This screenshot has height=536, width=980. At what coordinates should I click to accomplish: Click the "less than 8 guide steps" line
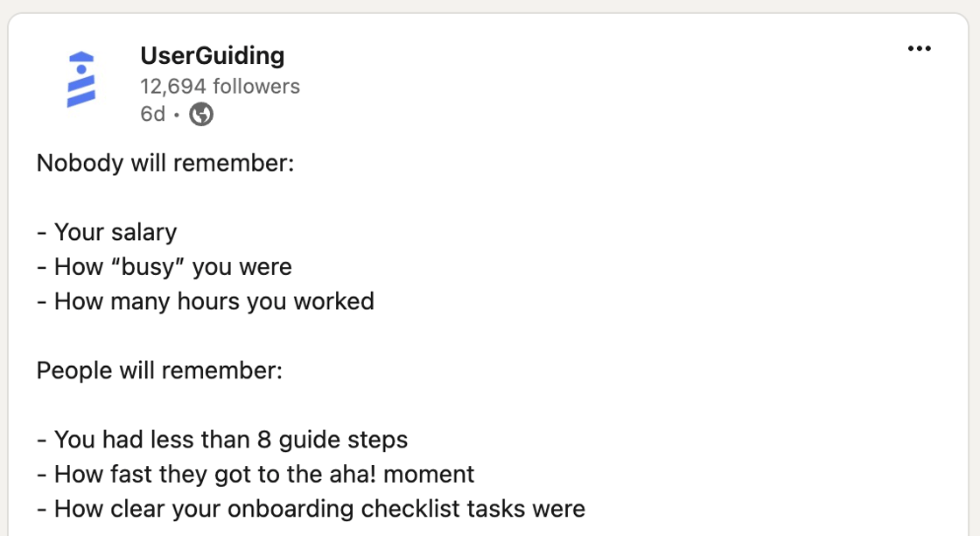click(x=231, y=440)
